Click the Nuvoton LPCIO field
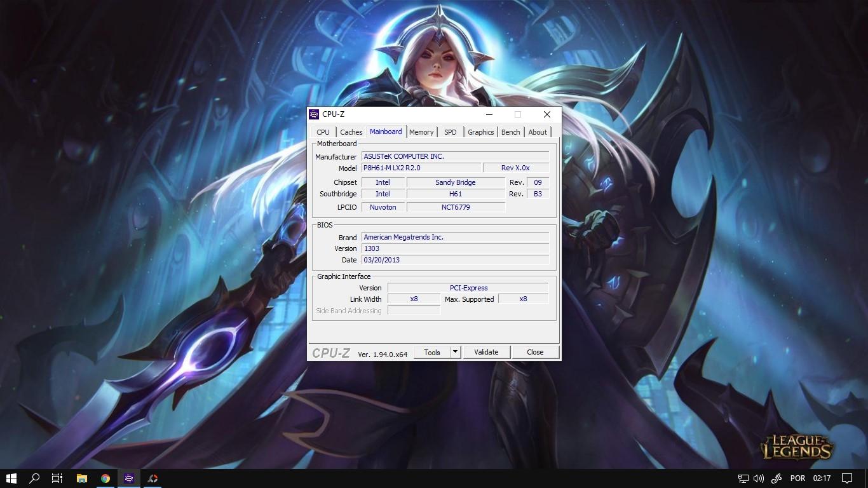The width and height of the screenshot is (868, 488). point(383,207)
